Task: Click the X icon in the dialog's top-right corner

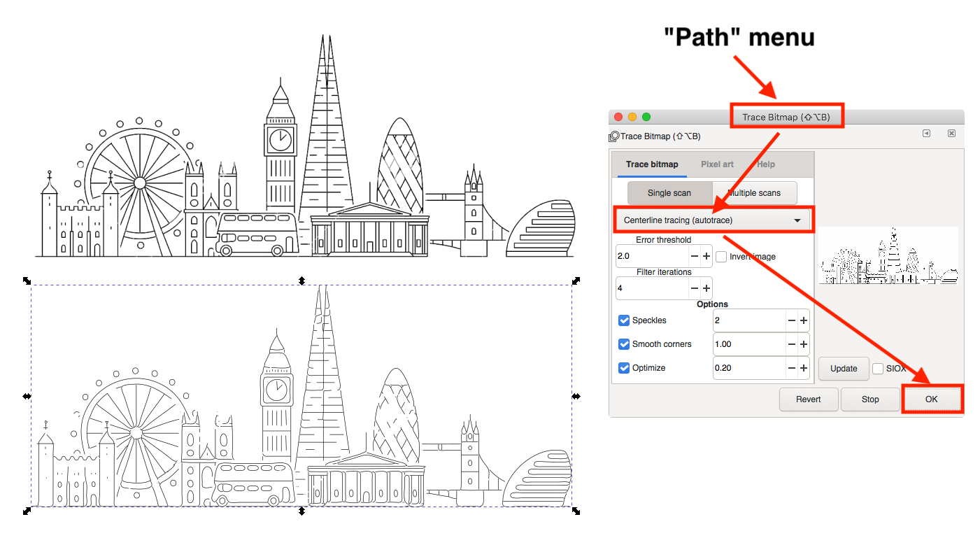Action: 951,133
